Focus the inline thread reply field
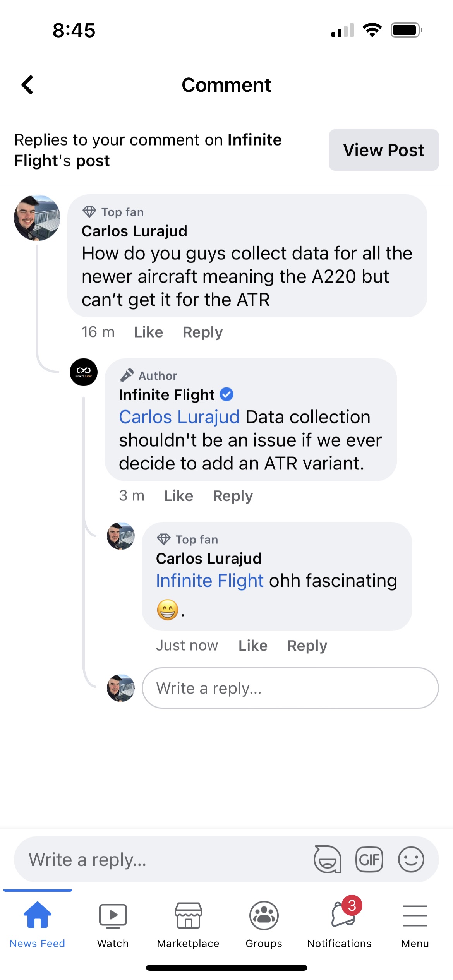Screen dimensions: 453x980 [x=290, y=688]
